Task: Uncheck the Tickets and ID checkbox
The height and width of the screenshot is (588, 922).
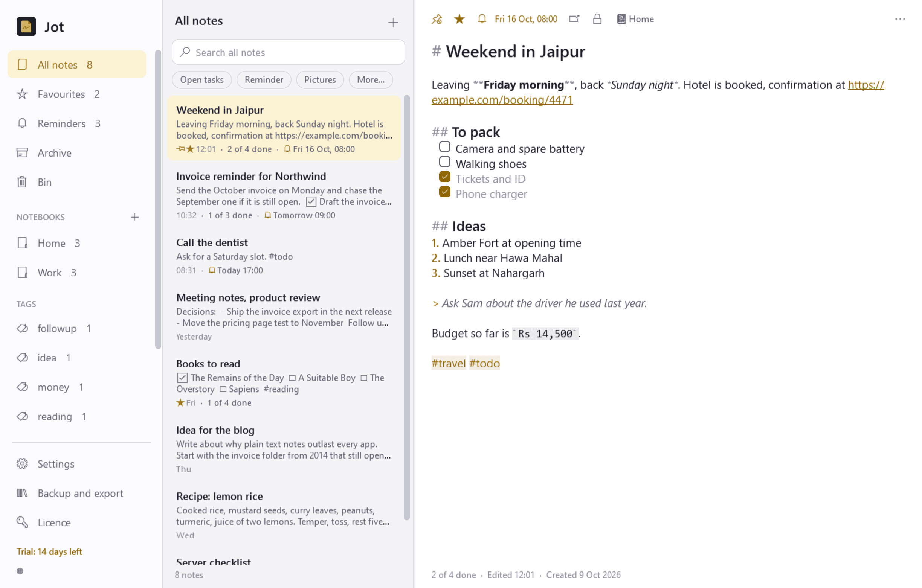Action: coord(444,177)
